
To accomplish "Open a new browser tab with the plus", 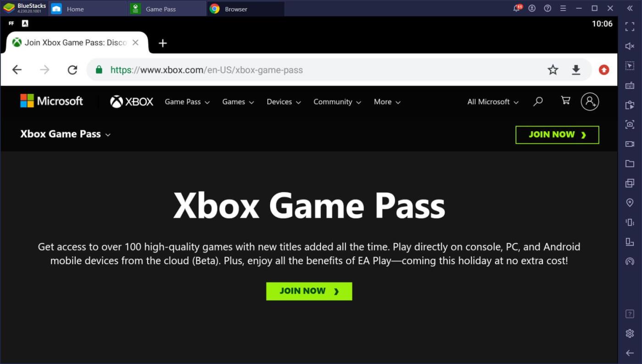I will (163, 43).
